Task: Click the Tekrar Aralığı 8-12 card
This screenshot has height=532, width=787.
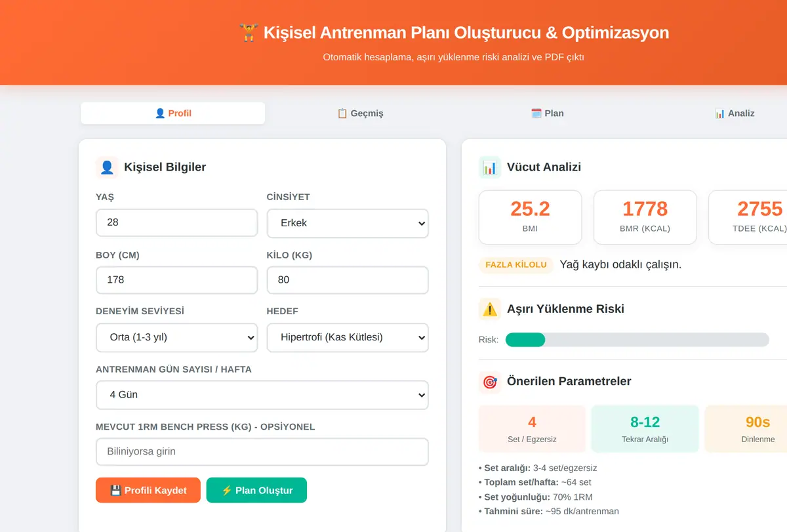Action: click(x=645, y=428)
